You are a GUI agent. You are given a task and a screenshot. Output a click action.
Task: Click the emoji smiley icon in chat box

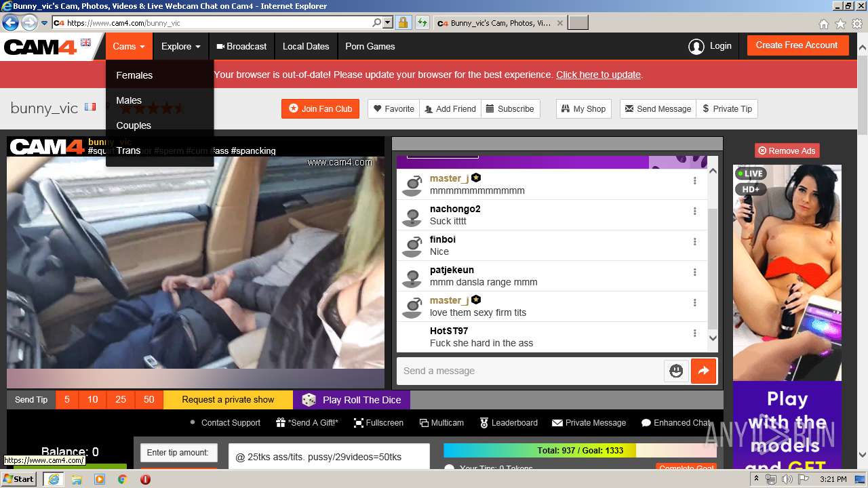click(676, 371)
